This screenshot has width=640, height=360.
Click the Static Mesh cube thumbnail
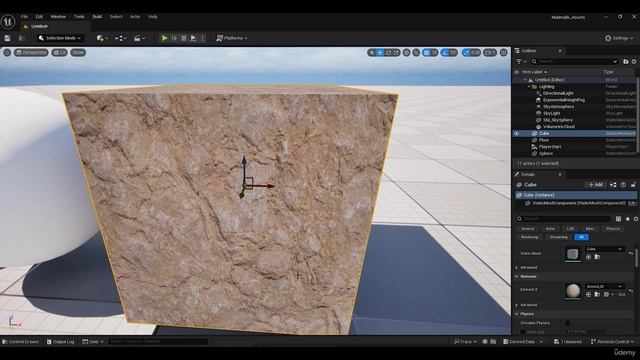coord(573,254)
